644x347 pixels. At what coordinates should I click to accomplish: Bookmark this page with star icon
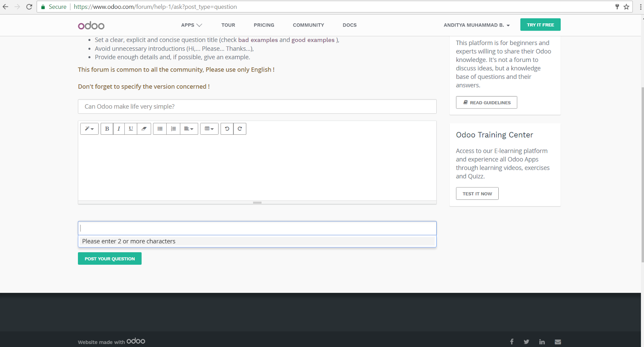click(x=626, y=7)
